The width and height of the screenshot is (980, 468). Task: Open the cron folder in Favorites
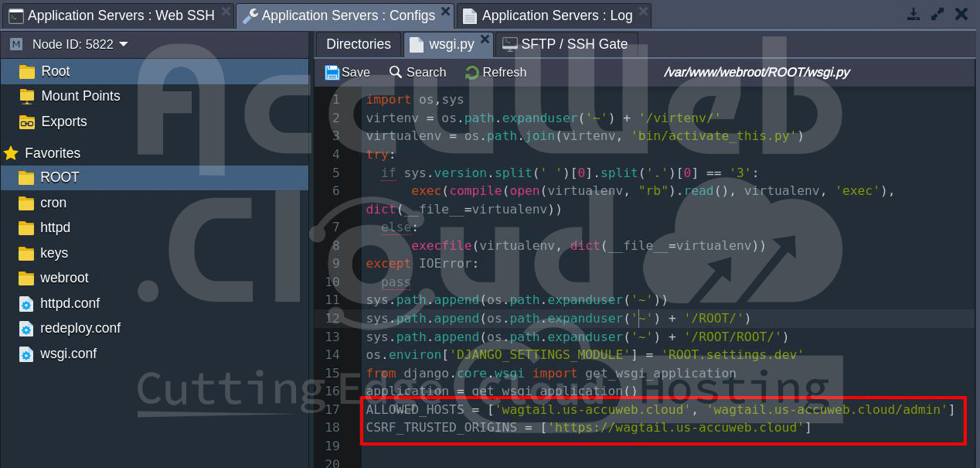pyautogui.click(x=53, y=203)
